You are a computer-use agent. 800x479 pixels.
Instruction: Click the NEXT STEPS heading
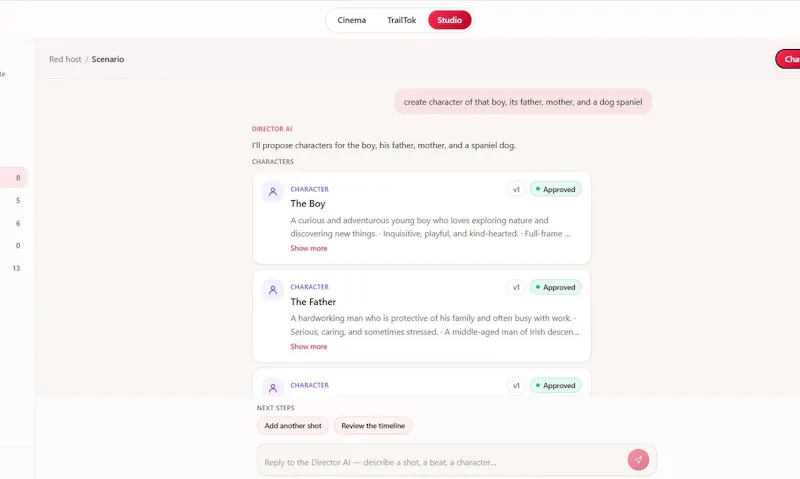[x=276, y=408]
